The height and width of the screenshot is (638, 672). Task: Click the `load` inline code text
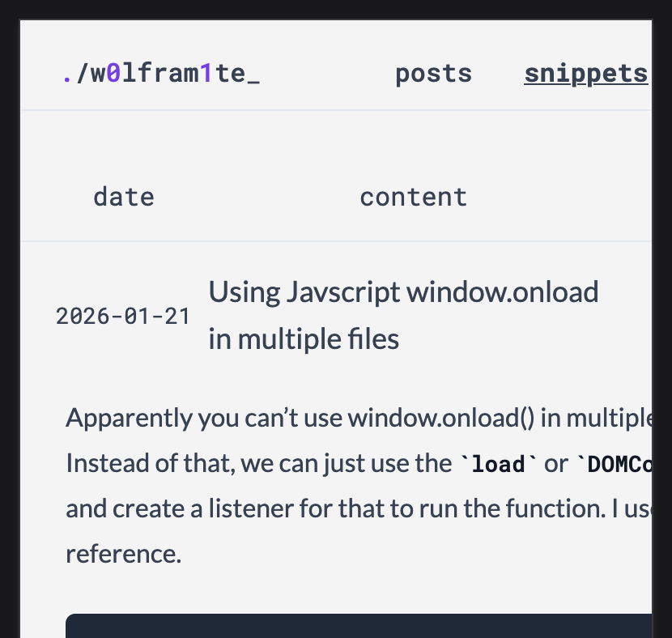[499, 464]
